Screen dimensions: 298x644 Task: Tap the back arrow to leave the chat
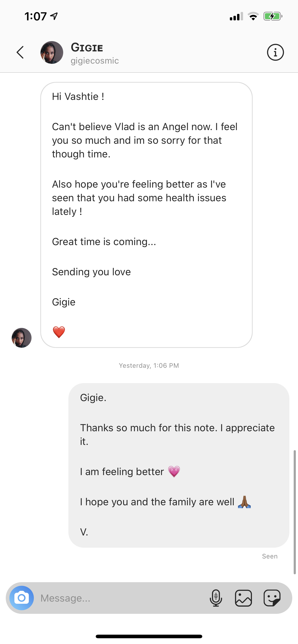pos(20,52)
